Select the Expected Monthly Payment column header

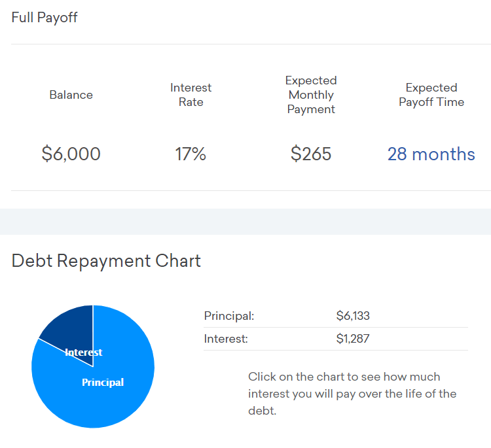(x=311, y=95)
